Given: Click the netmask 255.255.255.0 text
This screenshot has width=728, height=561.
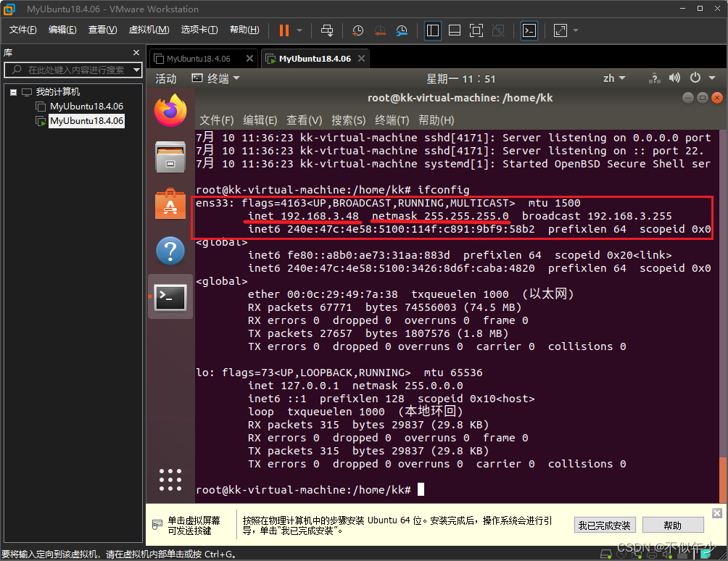Looking at the screenshot, I should [440, 216].
